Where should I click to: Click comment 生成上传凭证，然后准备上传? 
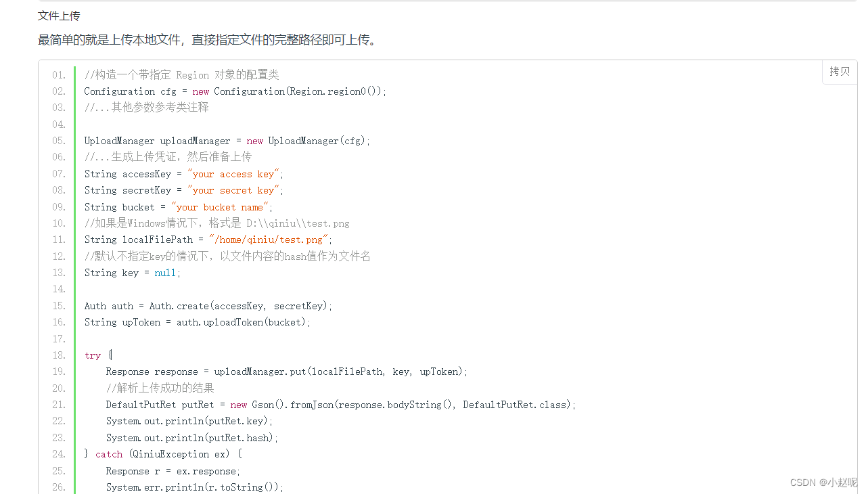pyautogui.click(x=168, y=157)
